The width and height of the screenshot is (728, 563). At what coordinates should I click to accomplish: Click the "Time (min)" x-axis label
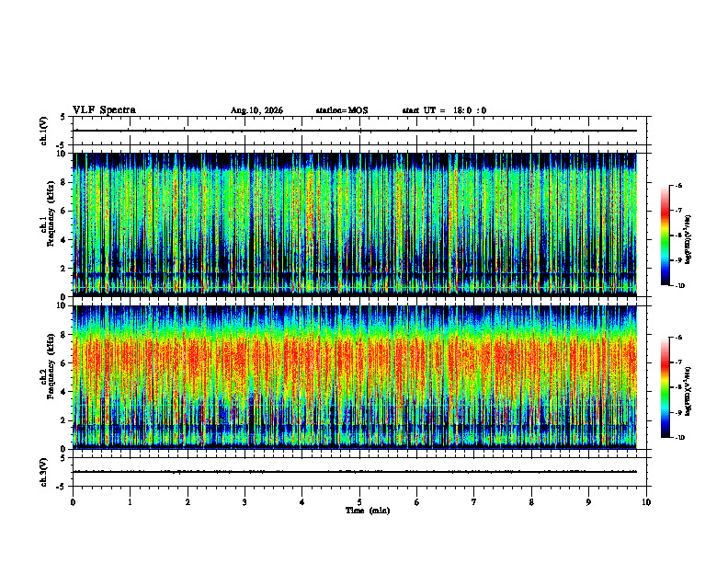368,511
